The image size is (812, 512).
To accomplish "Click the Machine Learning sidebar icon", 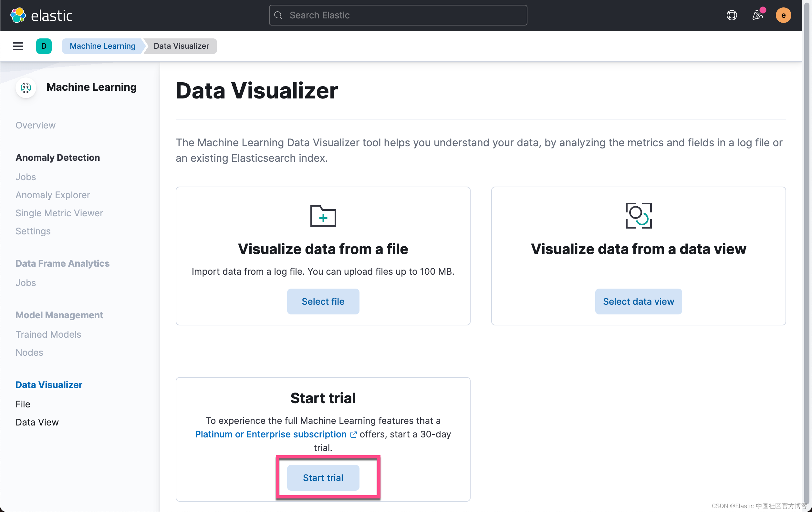I will [26, 87].
